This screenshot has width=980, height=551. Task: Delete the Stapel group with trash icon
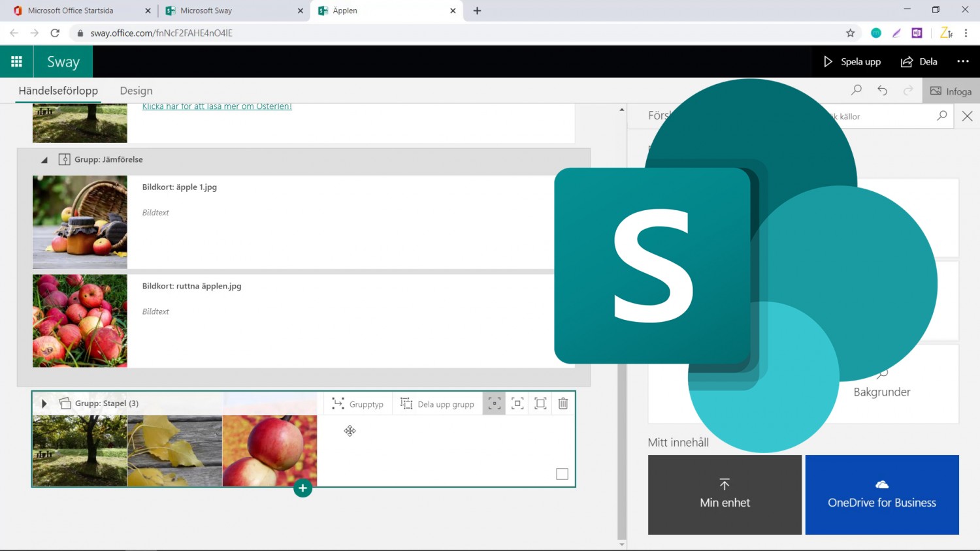click(563, 403)
